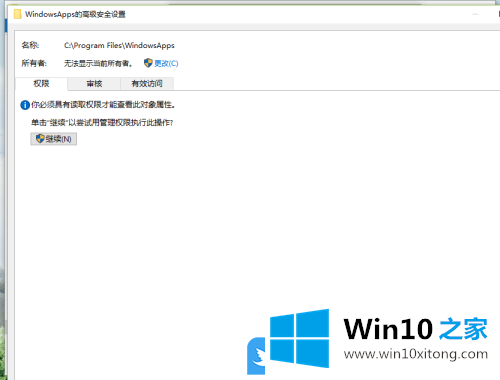Click the text 无法显示当前所有者。

tap(98, 63)
